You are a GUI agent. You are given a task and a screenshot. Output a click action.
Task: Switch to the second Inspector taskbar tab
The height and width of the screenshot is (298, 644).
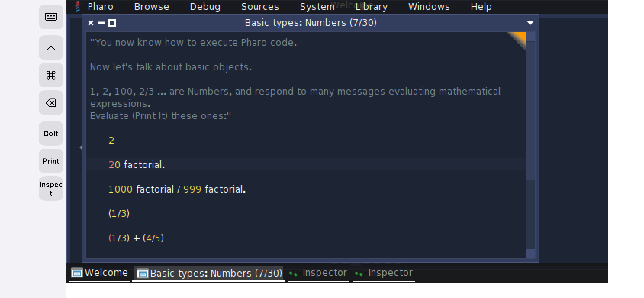click(x=384, y=273)
